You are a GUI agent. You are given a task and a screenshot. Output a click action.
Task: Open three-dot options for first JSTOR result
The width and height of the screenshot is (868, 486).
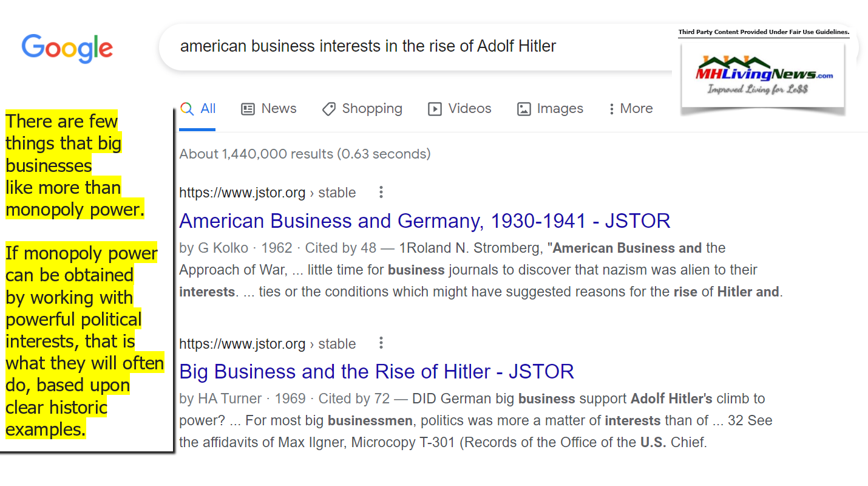click(381, 193)
